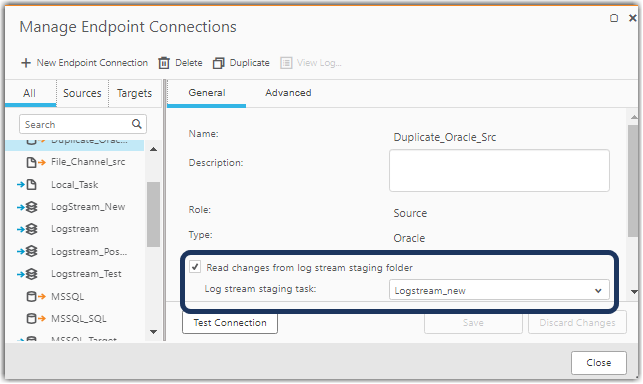
Task: Click the Duplicate copy icon
Action: coord(219,63)
